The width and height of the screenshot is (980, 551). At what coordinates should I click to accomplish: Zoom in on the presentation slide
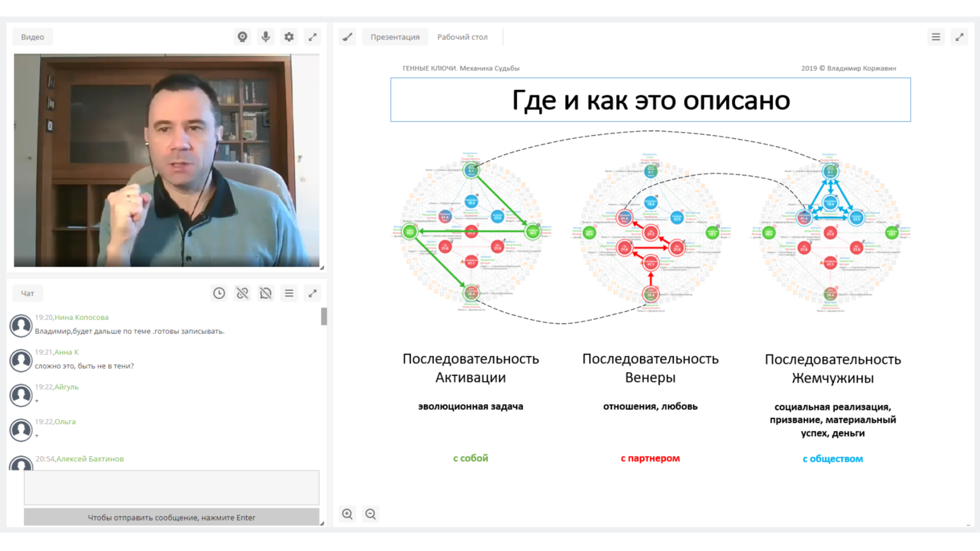[348, 514]
